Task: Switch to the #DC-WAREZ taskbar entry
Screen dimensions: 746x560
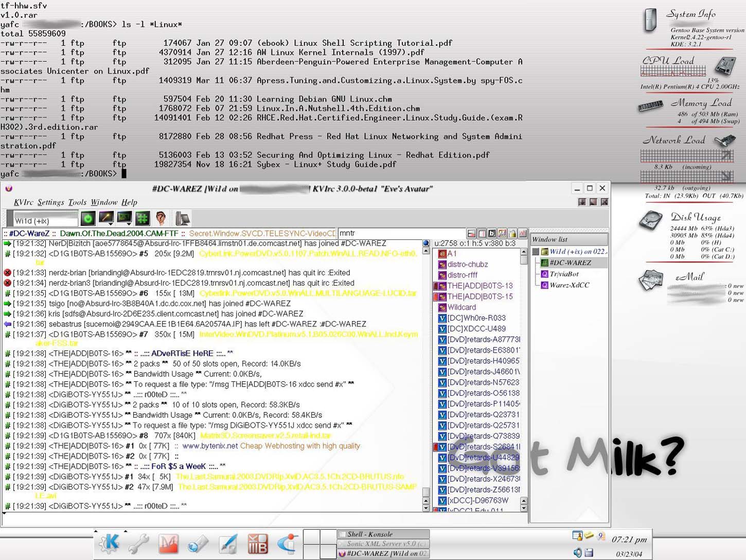Action: 383,553
